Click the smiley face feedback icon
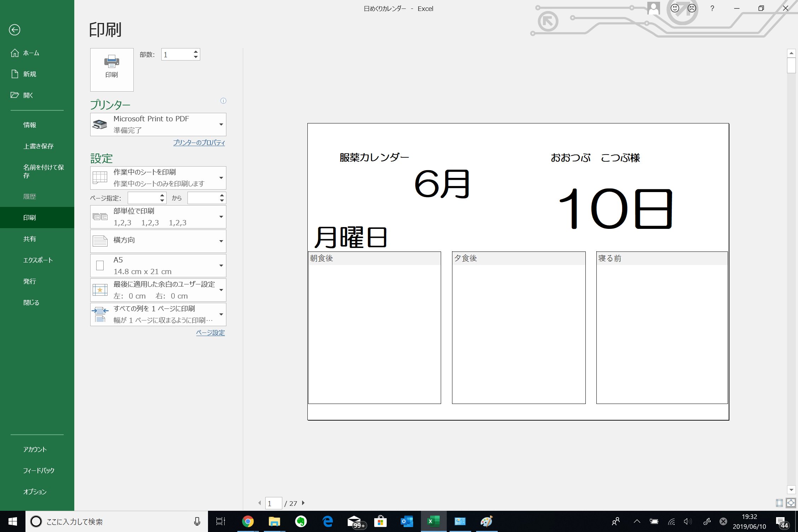Image resolution: width=798 pixels, height=532 pixels. tap(675, 8)
